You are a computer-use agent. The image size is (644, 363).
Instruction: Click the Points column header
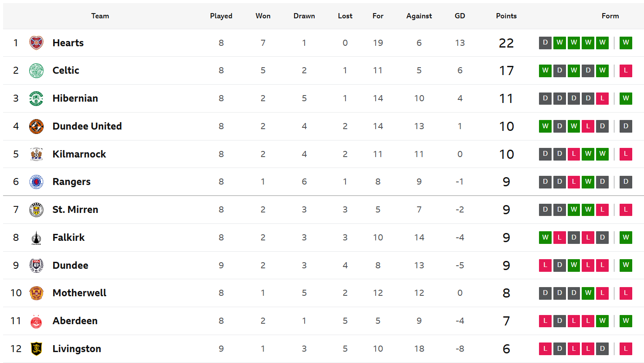pyautogui.click(x=506, y=16)
